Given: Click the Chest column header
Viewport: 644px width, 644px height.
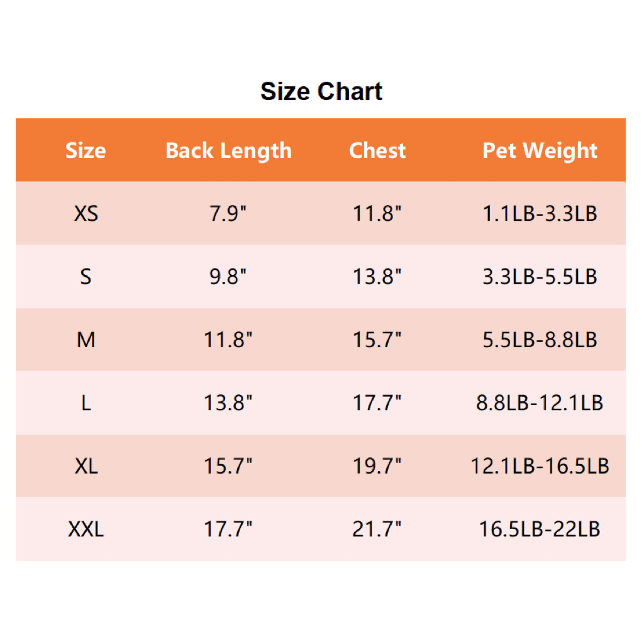Looking at the screenshot, I should pos(377,150).
